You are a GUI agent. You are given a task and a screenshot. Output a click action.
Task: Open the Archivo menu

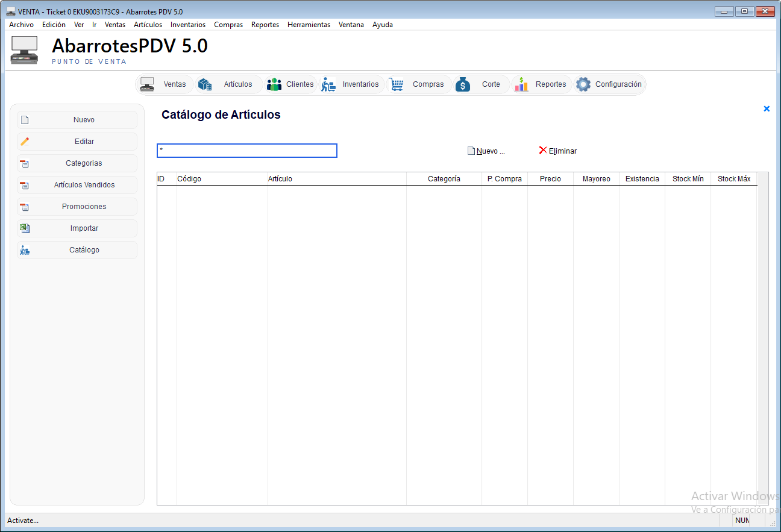pos(22,25)
